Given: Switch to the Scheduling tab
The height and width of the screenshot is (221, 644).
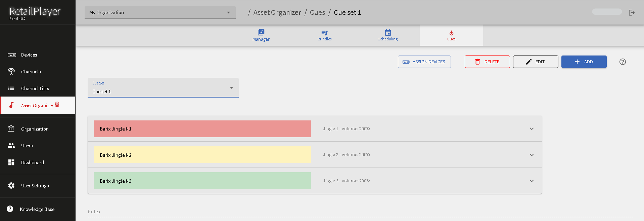Looking at the screenshot, I should 388,35.
